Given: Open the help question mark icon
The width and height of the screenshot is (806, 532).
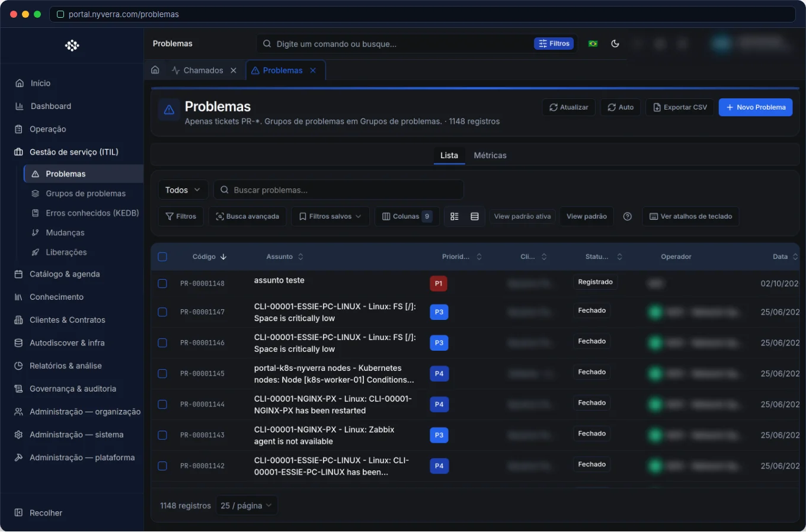Looking at the screenshot, I should pos(628,216).
